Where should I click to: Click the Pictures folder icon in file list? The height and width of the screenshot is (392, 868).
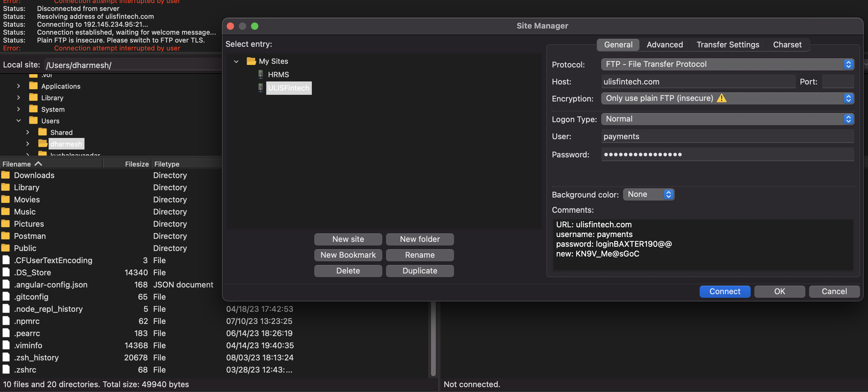click(6, 224)
